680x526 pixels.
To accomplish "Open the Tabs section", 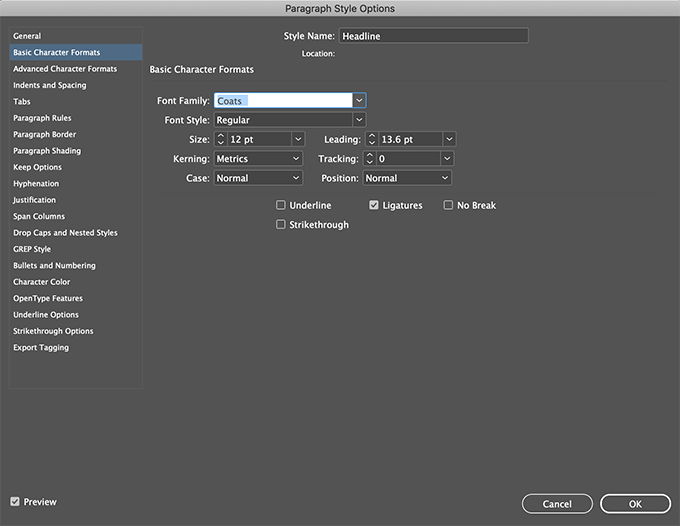I will pyautogui.click(x=76, y=101).
